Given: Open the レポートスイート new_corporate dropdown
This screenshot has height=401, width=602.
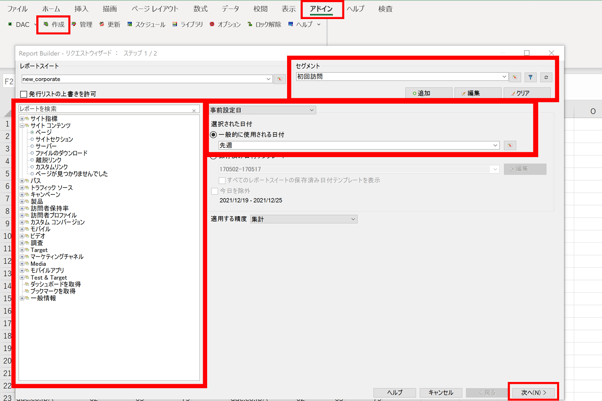Looking at the screenshot, I should tap(147, 79).
